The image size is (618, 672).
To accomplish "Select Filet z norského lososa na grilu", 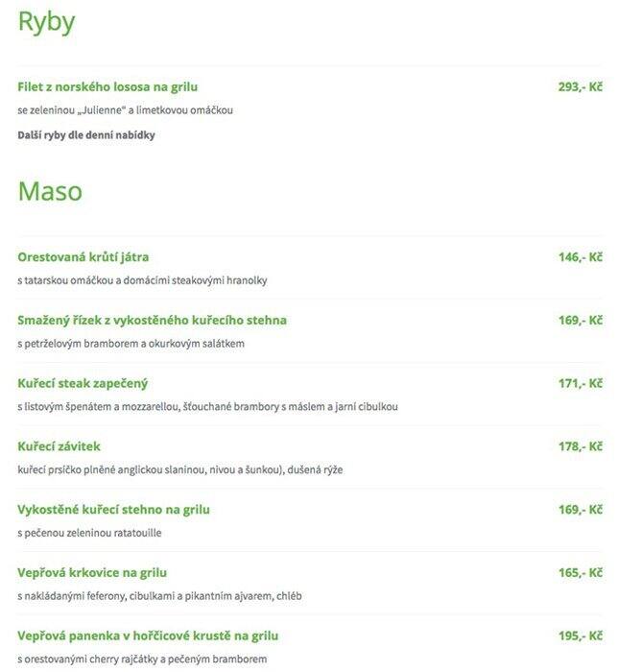I will 107,87.
